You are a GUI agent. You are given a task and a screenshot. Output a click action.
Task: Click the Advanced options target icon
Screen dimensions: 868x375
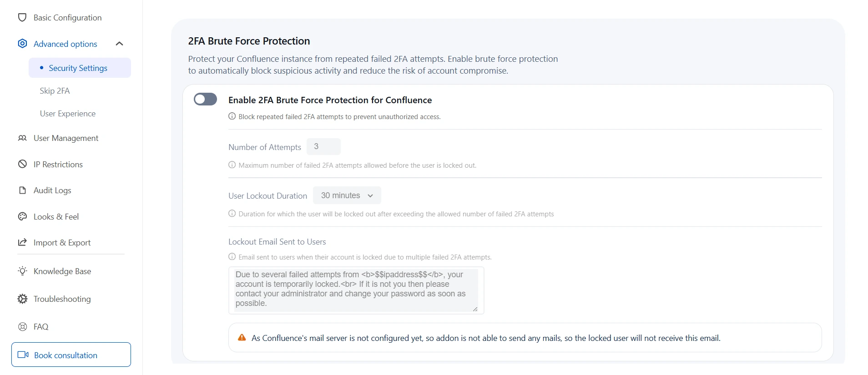click(22, 43)
